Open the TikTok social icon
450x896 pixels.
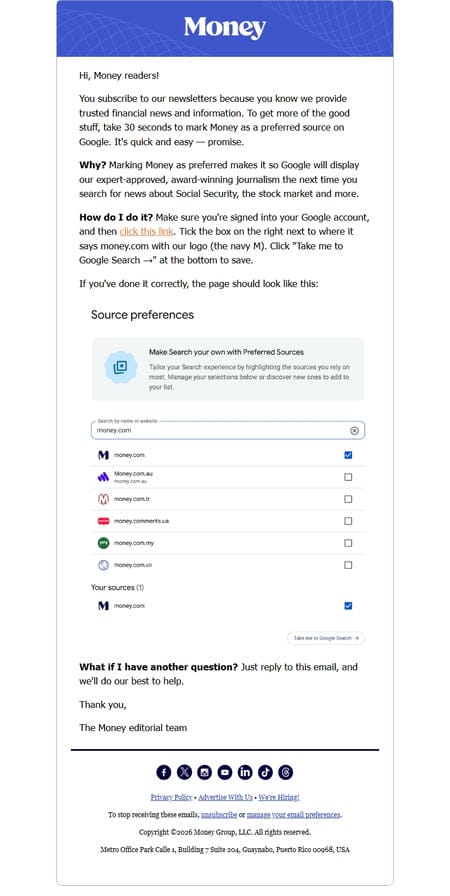click(x=266, y=773)
